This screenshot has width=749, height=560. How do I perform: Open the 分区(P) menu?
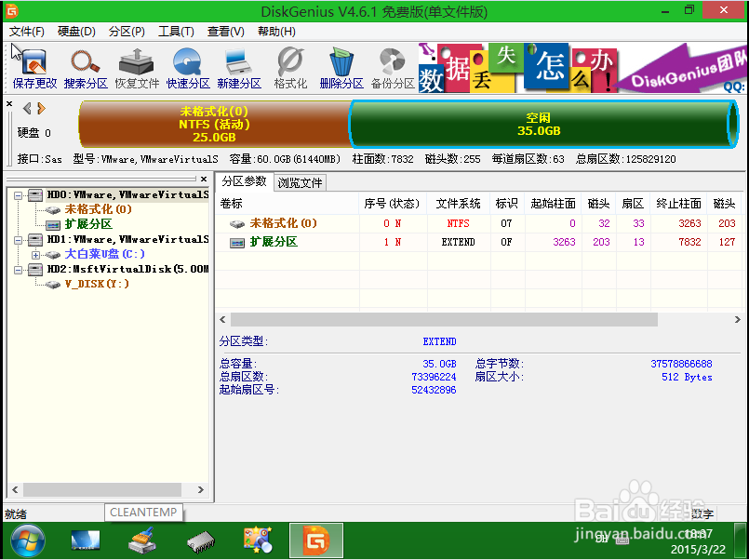tap(127, 32)
